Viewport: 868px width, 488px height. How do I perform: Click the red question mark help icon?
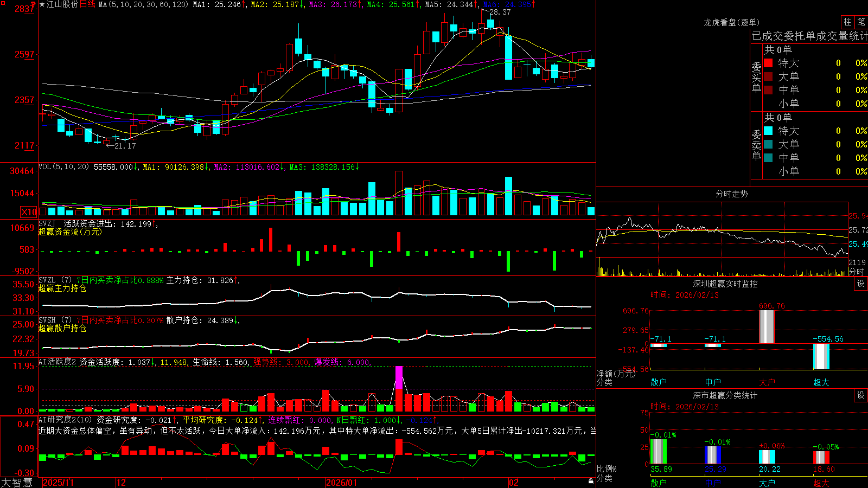point(33,4)
